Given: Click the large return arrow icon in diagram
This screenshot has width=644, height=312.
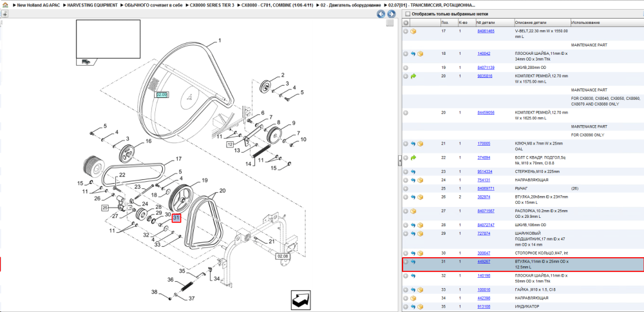Looking at the screenshot, I should [x=302, y=300].
